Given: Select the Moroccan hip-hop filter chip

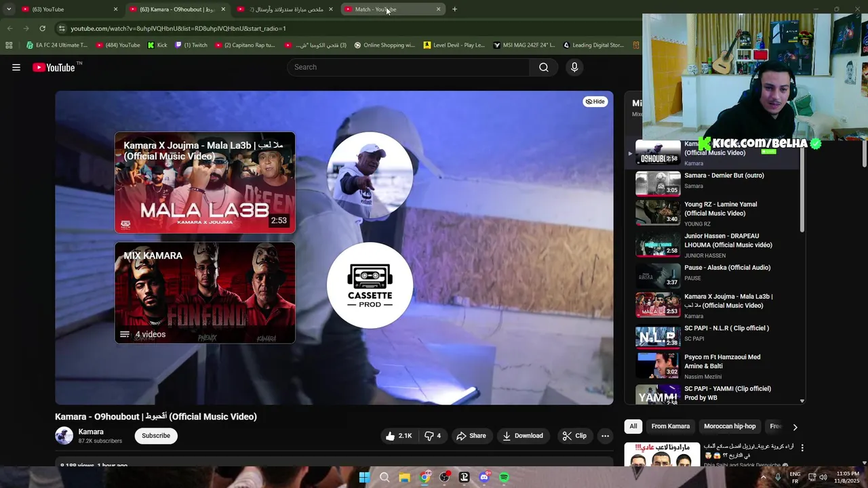Looking at the screenshot, I should pos(730,426).
